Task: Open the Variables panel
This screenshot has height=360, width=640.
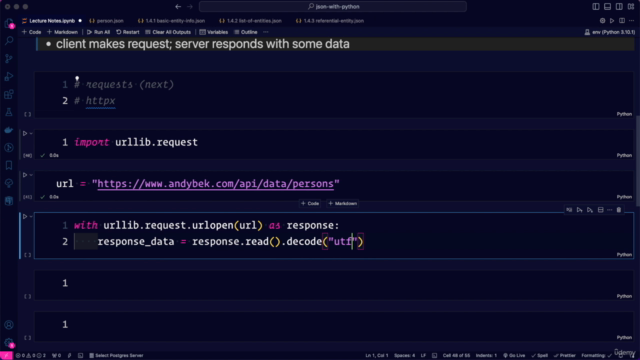Action: (x=213, y=32)
